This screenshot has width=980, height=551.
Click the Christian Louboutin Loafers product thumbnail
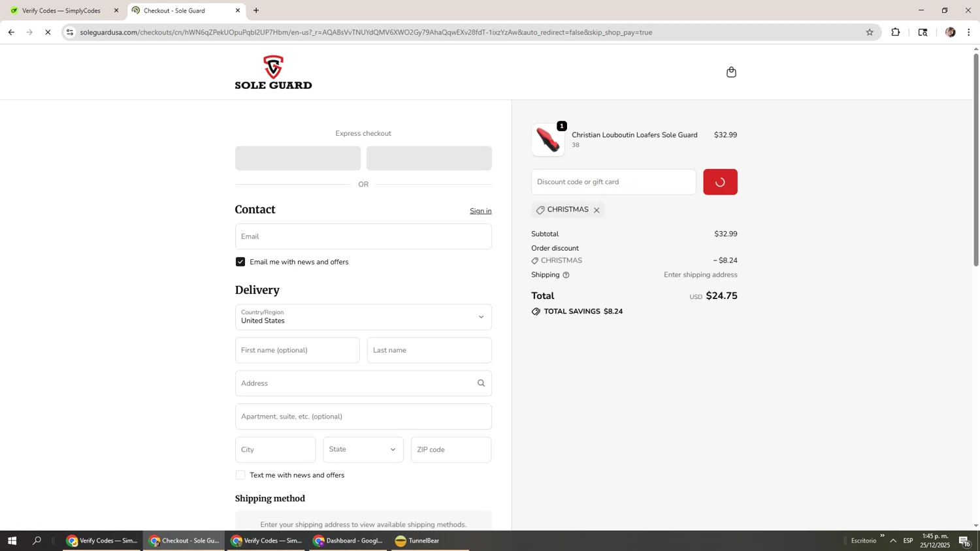(547, 140)
